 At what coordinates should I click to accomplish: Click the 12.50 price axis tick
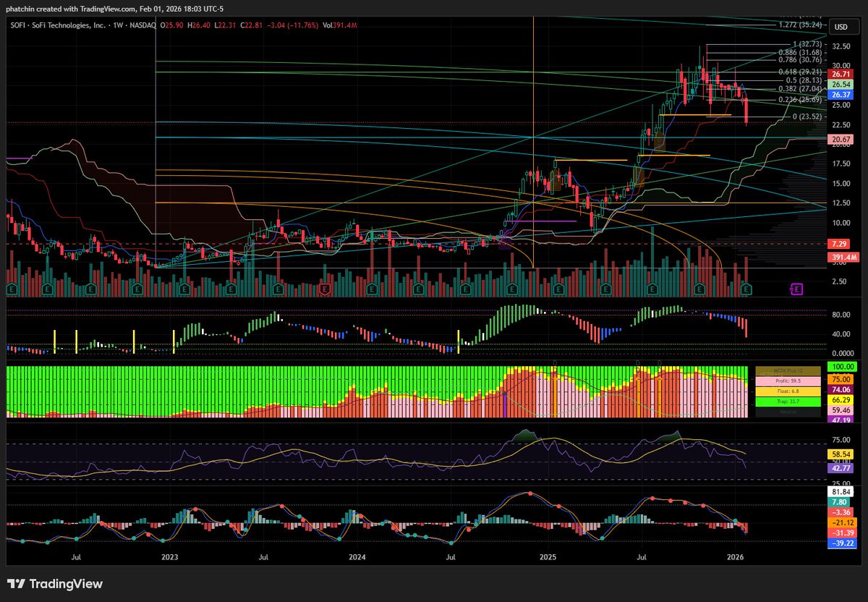(x=841, y=203)
